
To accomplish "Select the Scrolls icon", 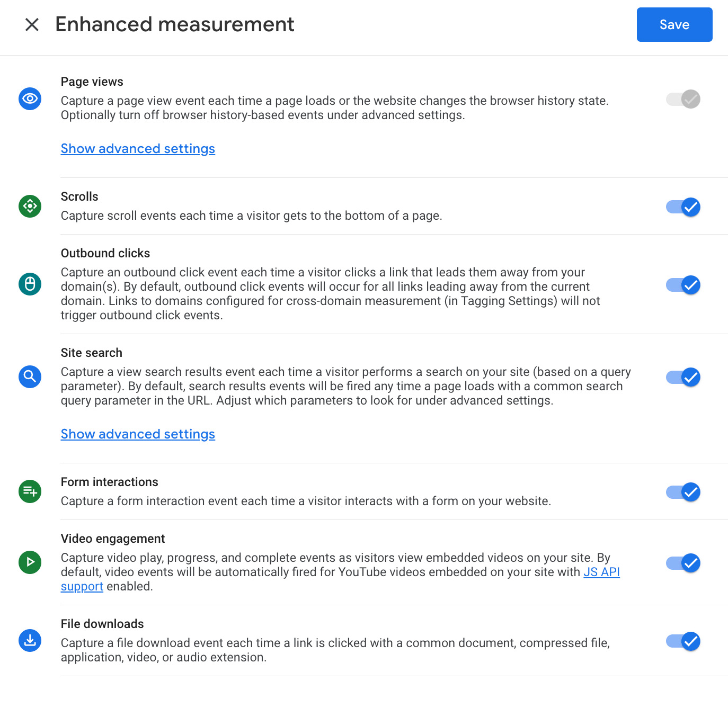I will click(x=30, y=207).
